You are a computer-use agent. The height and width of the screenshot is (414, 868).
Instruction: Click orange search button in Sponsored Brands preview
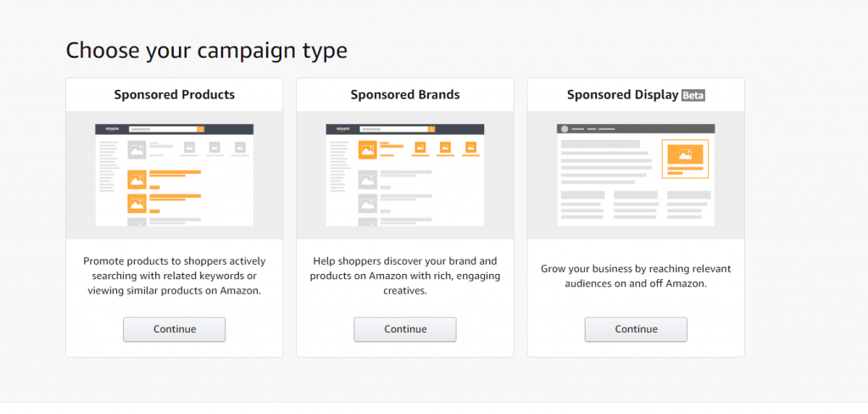[431, 129]
